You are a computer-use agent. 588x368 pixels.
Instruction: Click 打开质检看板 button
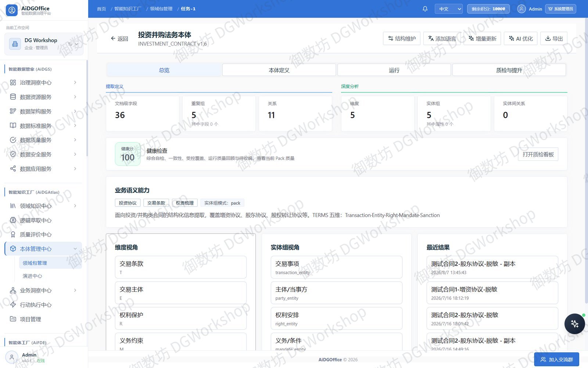pyautogui.click(x=538, y=154)
